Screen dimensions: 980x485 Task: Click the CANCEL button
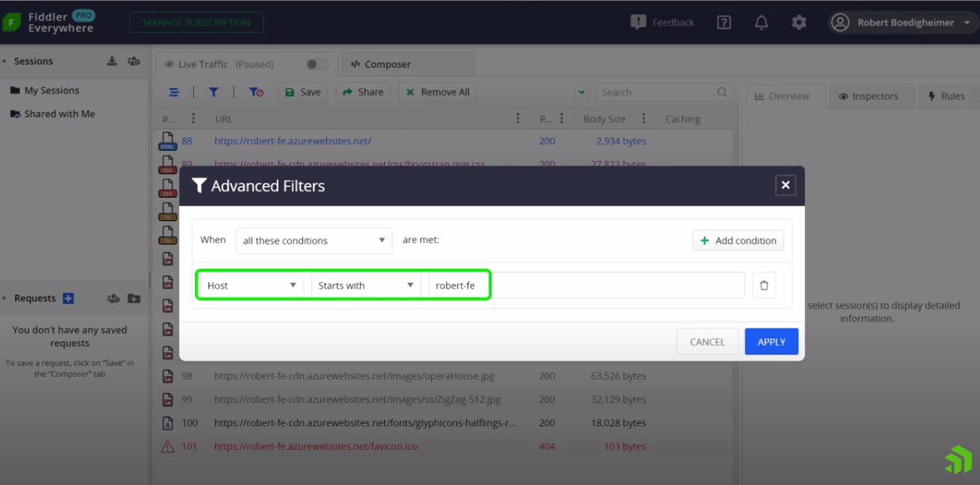[x=707, y=342]
